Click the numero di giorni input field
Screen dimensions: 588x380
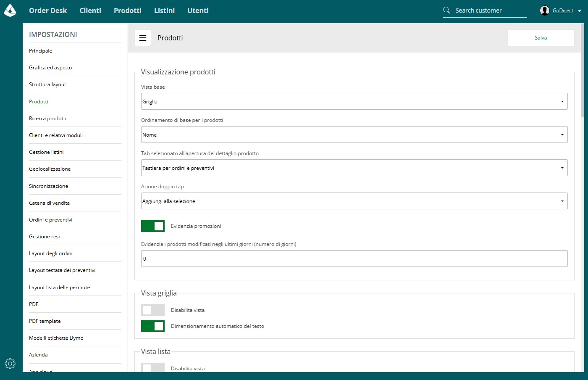click(x=354, y=259)
